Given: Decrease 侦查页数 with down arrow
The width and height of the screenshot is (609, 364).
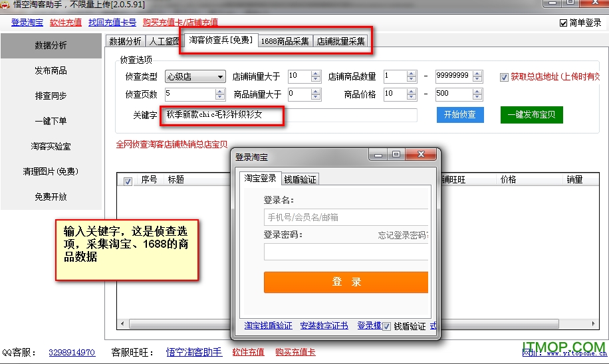Looking at the screenshot, I should [220, 97].
